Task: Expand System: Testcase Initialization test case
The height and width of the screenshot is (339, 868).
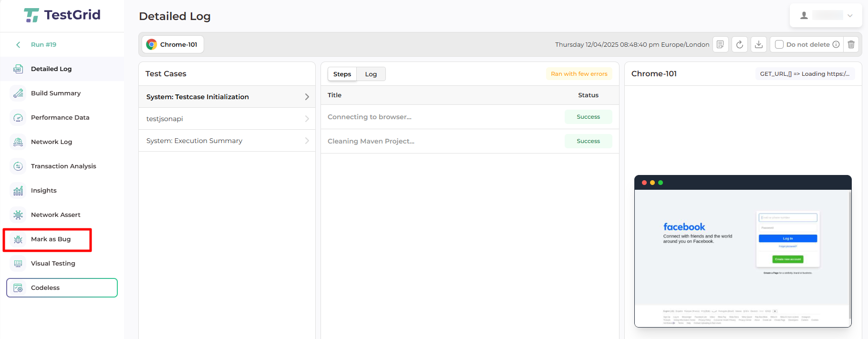Action: (x=227, y=97)
